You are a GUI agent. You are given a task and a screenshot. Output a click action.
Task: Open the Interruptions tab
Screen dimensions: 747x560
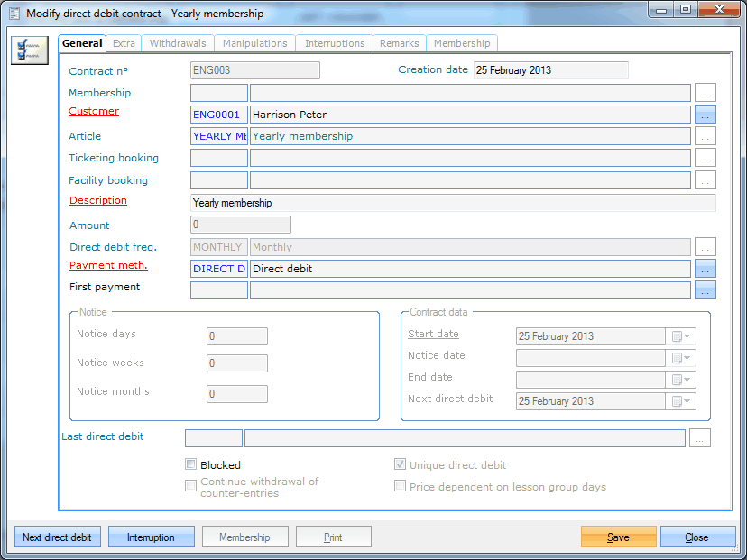coord(335,43)
